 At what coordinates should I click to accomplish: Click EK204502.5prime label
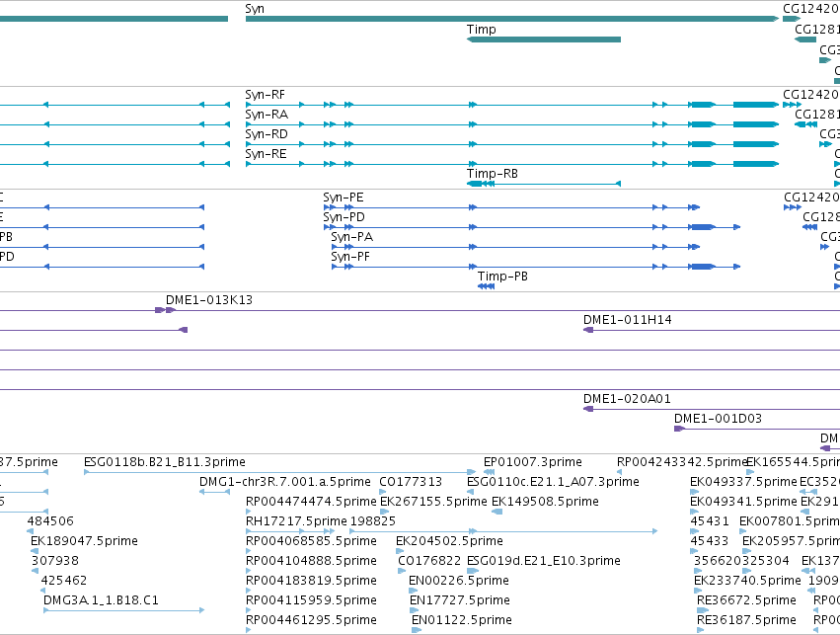pyautogui.click(x=449, y=541)
